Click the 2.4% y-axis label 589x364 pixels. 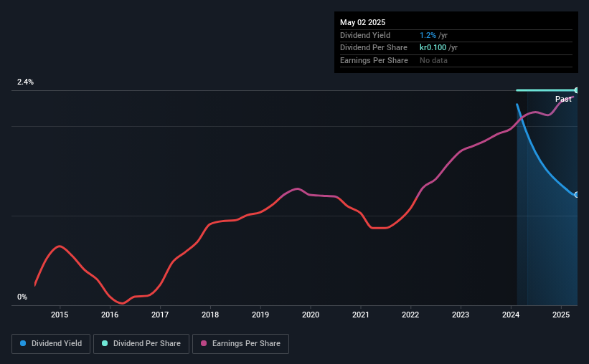click(25, 82)
